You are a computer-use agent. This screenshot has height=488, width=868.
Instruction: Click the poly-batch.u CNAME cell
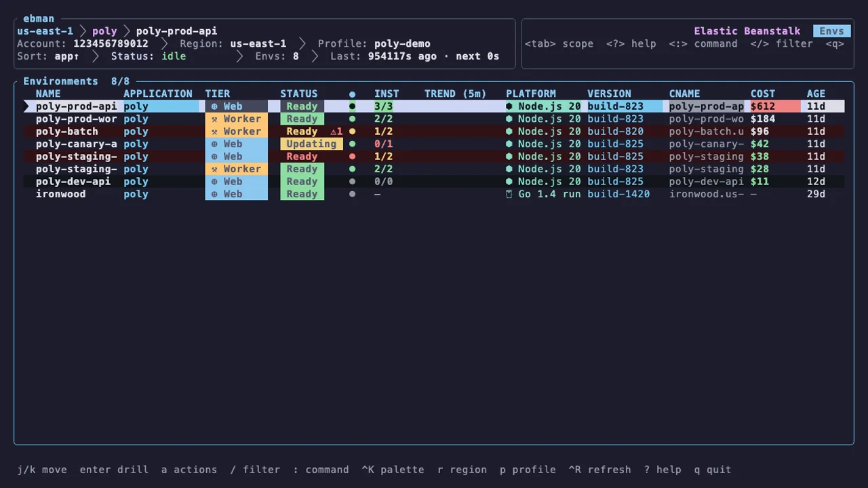point(707,131)
